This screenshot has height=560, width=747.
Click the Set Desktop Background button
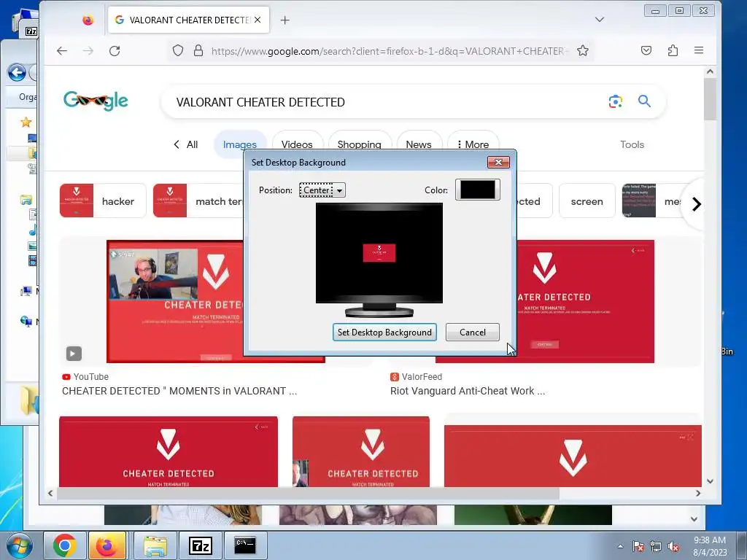click(384, 332)
